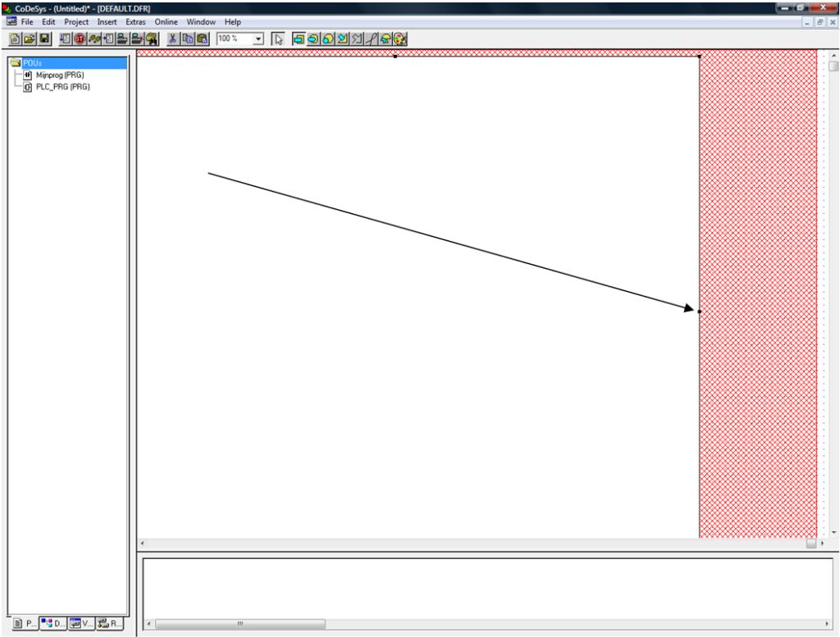Image resolution: width=840 pixels, height=637 pixels.
Task: Select the Ellipse drawing tool
Action: pyautogui.click(x=327, y=39)
